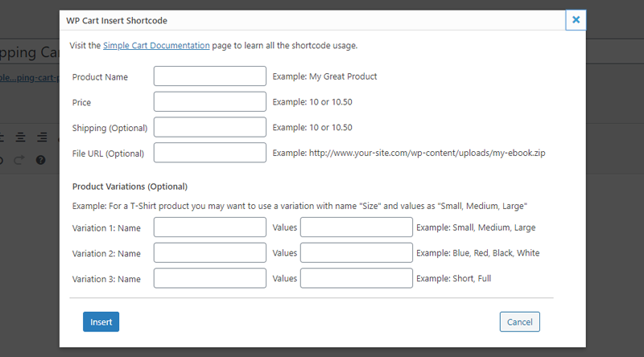Viewport: 644px width, 357px height.
Task: Click the Variation 1 Name field
Action: click(210, 228)
